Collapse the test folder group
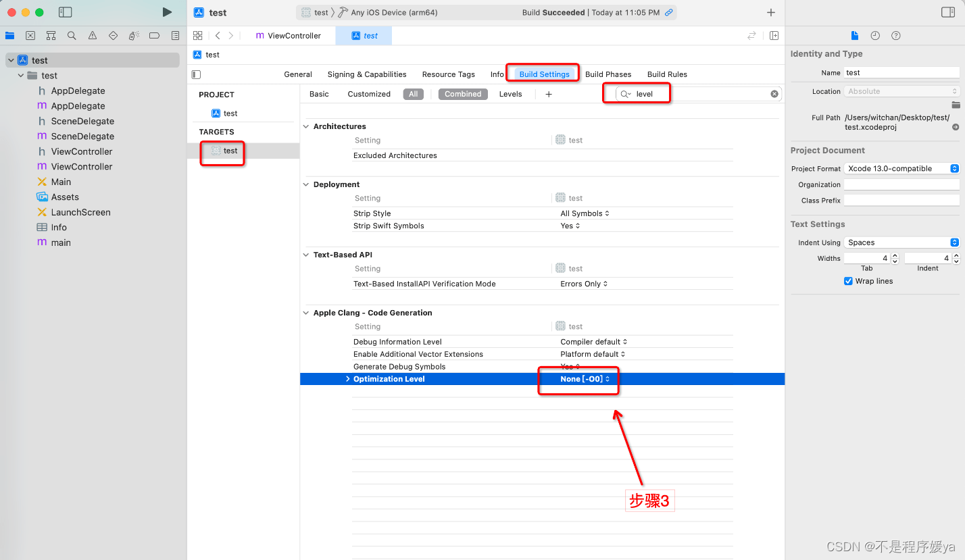Image resolution: width=965 pixels, height=560 pixels. (x=21, y=76)
